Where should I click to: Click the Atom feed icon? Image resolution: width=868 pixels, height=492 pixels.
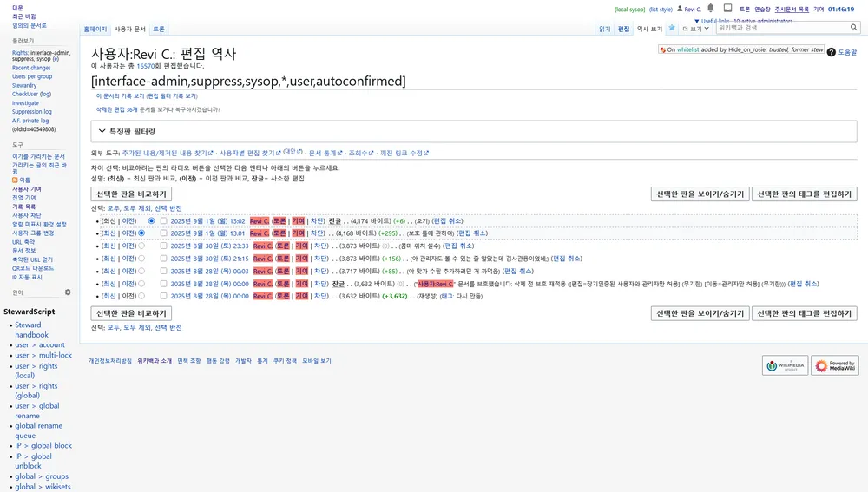15,180
